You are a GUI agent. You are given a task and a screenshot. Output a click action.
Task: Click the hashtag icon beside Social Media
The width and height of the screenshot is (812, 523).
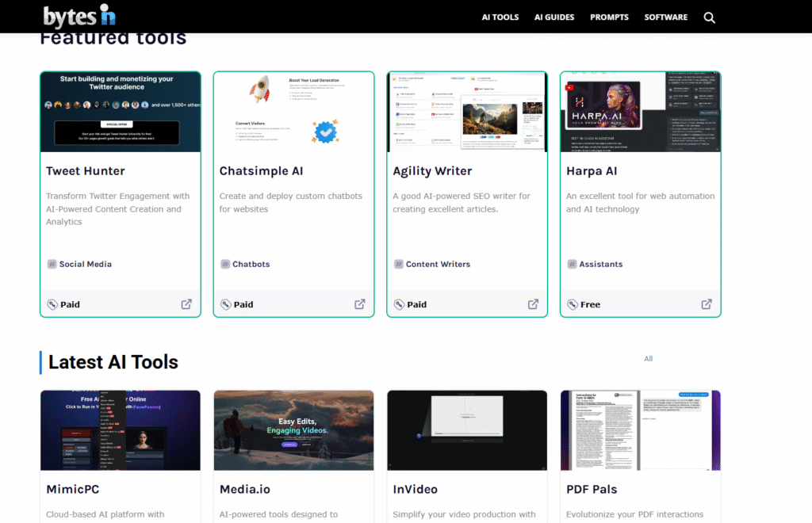pyautogui.click(x=52, y=264)
